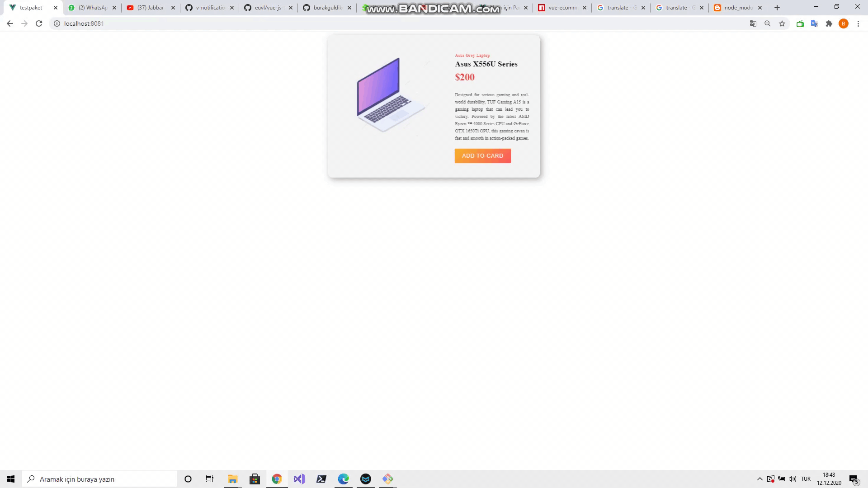Open a new browser tab
This screenshot has width=868, height=488.
(x=777, y=8)
